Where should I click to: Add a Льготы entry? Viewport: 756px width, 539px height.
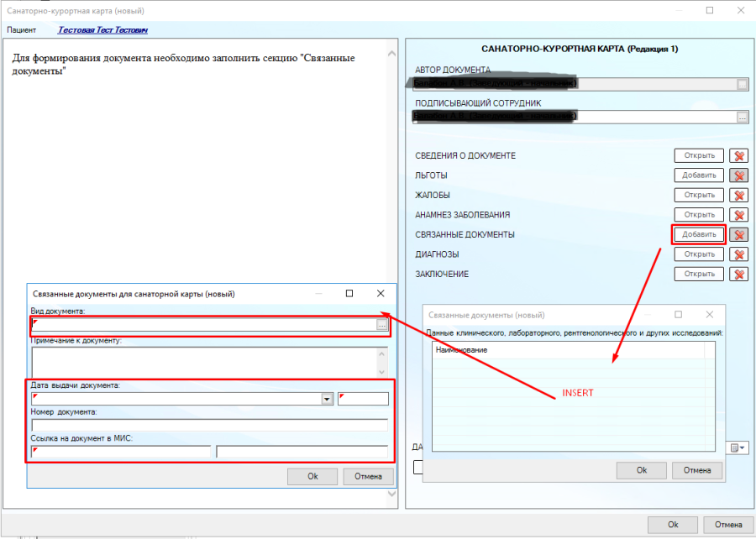click(x=699, y=175)
